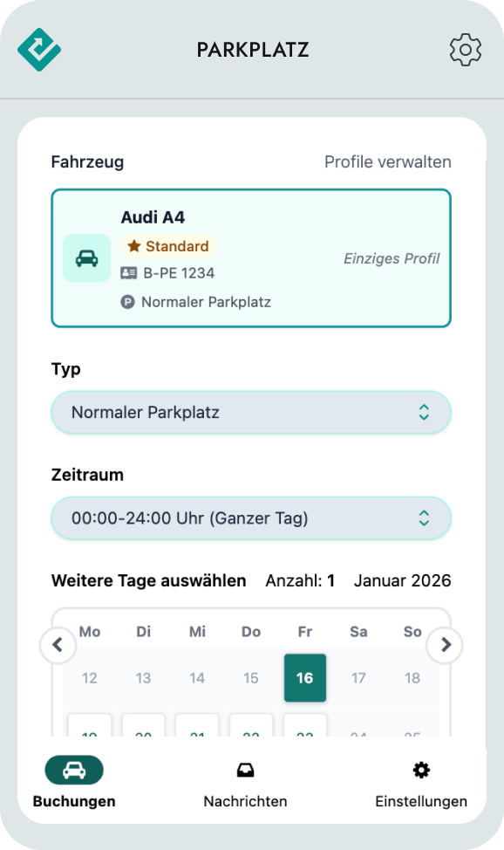Viewport: 504px width, 850px height.
Task: Switch to the Einstellungen tab
Action: pyautogui.click(x=421, y=800)
